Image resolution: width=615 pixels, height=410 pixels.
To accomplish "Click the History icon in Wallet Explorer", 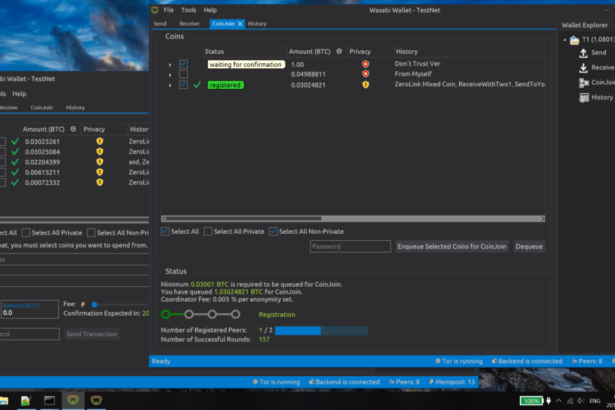I will click(x=584, y=97).
